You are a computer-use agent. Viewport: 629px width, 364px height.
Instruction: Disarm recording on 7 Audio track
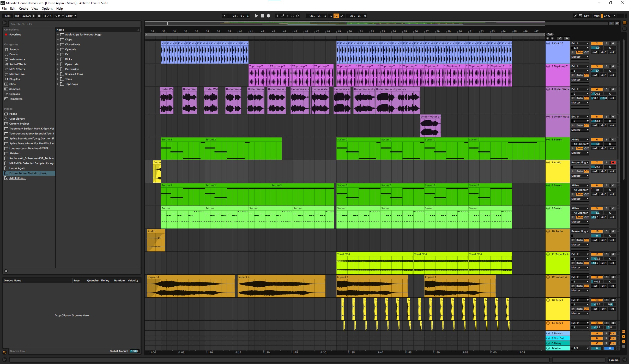pyautogui.click(x=613, y=163)
